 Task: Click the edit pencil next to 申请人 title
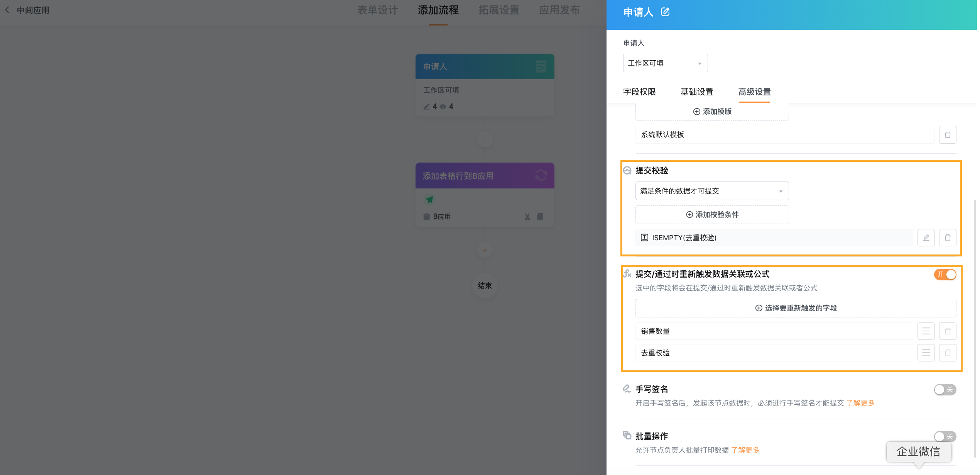pyautogui.click(x=665, y=12)
